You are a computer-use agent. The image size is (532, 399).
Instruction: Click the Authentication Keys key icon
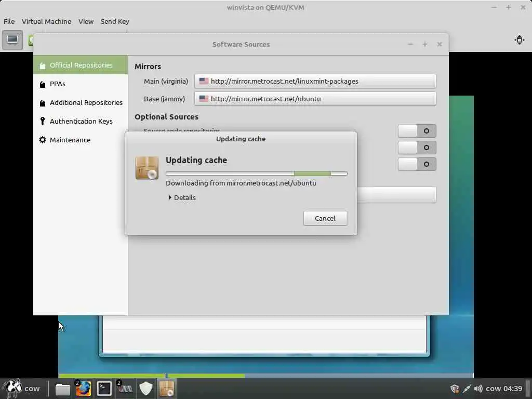coord(43,121)
